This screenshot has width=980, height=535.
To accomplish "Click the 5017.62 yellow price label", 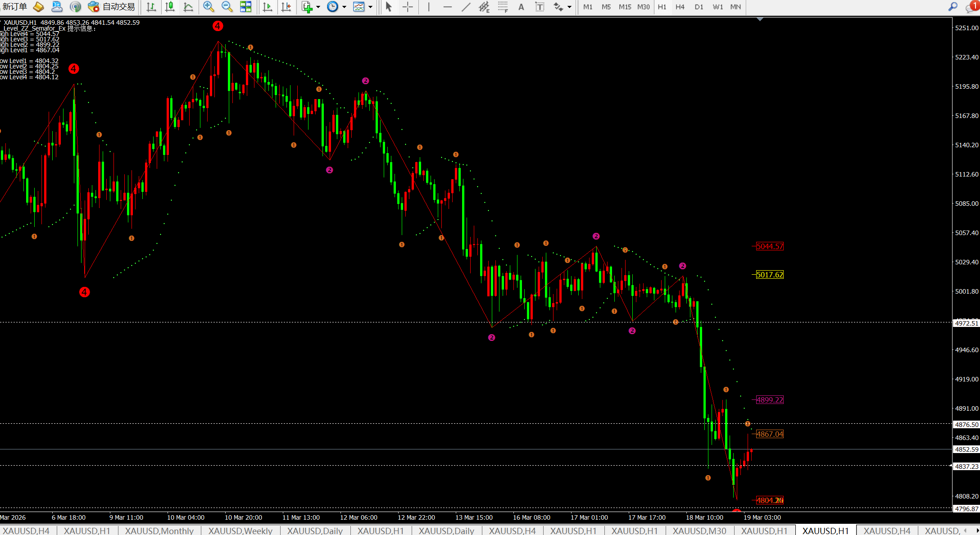I will click(770, 275).
